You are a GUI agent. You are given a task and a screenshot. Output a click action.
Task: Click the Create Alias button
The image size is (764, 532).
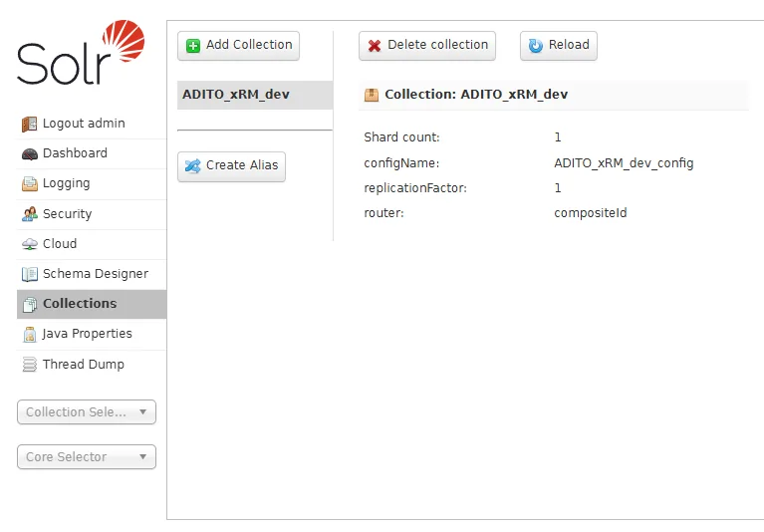pyautogui.click(x=231, y=166)
